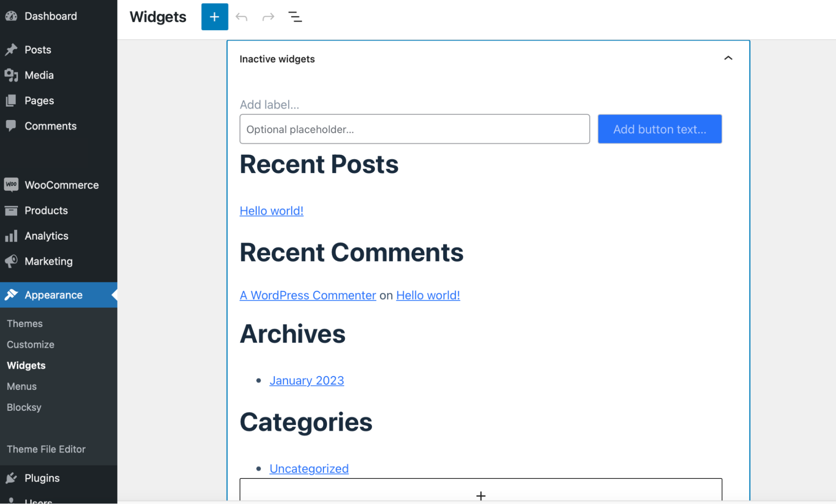
Task: Open the Posts menu item
Action: point(37,50)
